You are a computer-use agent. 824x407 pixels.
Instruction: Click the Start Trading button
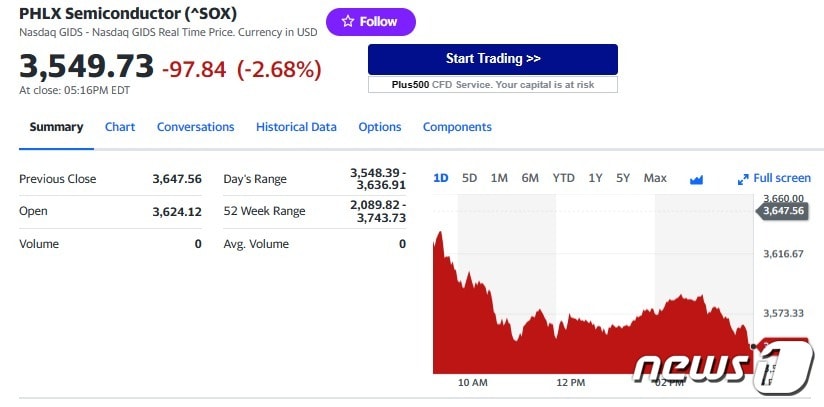492,59
